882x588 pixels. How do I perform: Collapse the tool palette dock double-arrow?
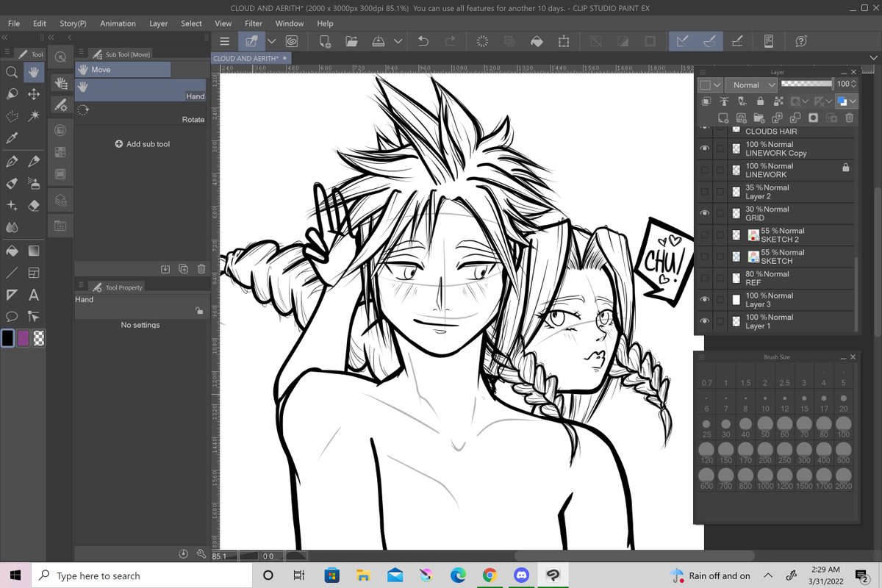[5, 37]
